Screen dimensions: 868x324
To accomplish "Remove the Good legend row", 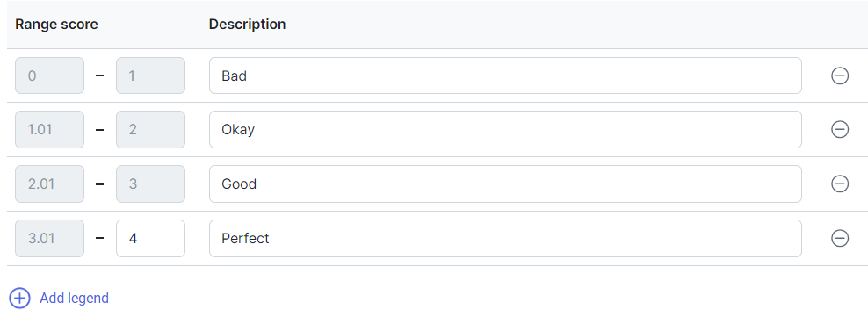I will click(840, 184).
